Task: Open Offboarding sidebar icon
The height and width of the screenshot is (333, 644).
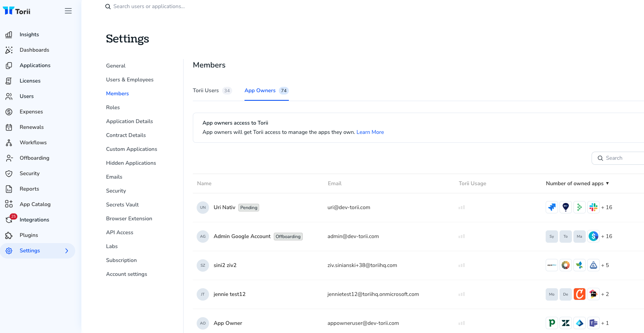Action: (x=9, y=158)
